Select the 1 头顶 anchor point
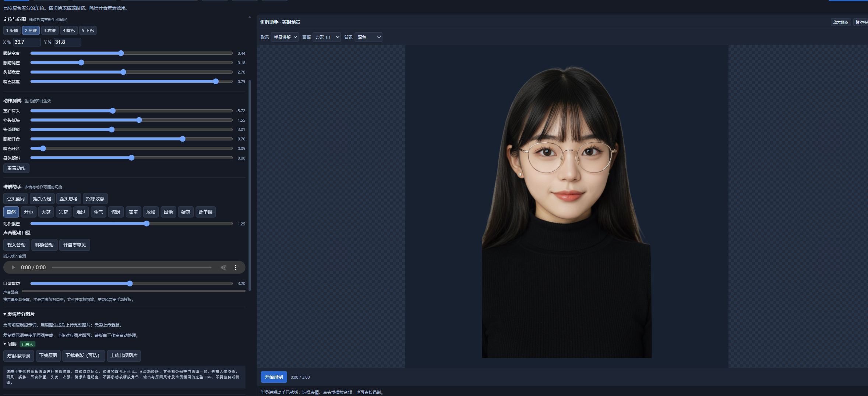 [12, 31]
